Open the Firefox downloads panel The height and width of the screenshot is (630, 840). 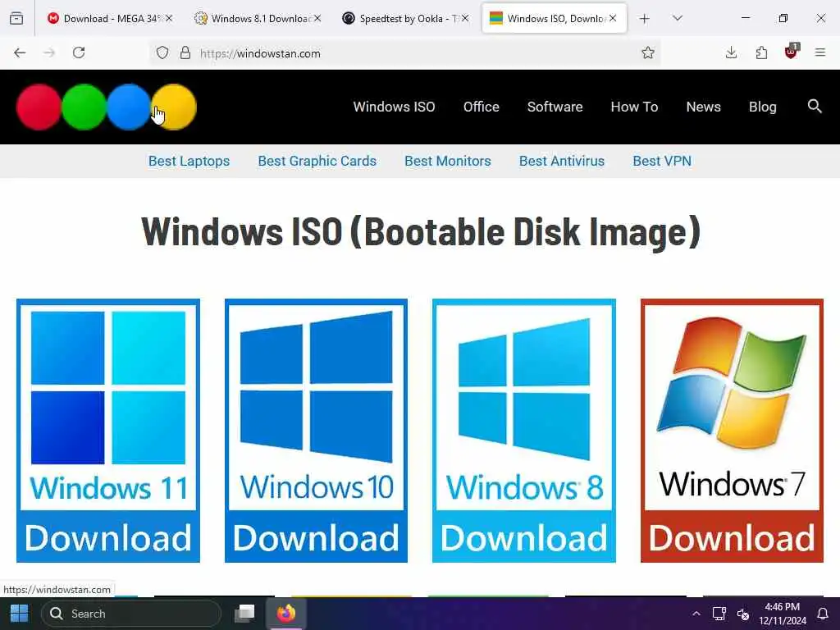731,52
